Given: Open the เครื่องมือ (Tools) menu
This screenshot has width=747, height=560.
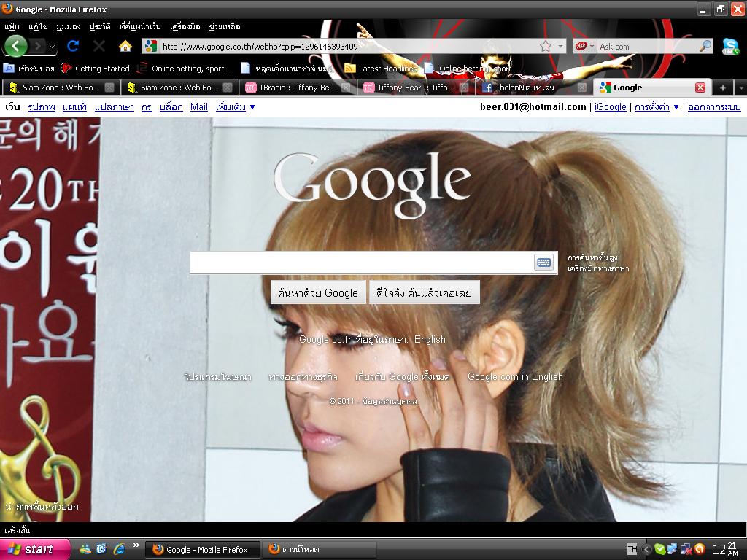Looking at the screenshot, I should tap(185, 26).
